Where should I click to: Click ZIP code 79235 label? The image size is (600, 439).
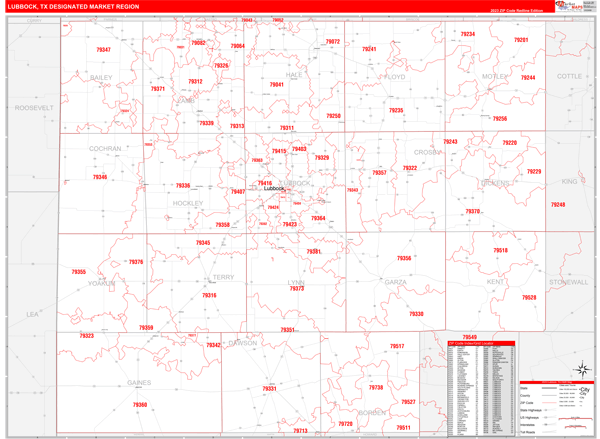click(x=396, y=110)
